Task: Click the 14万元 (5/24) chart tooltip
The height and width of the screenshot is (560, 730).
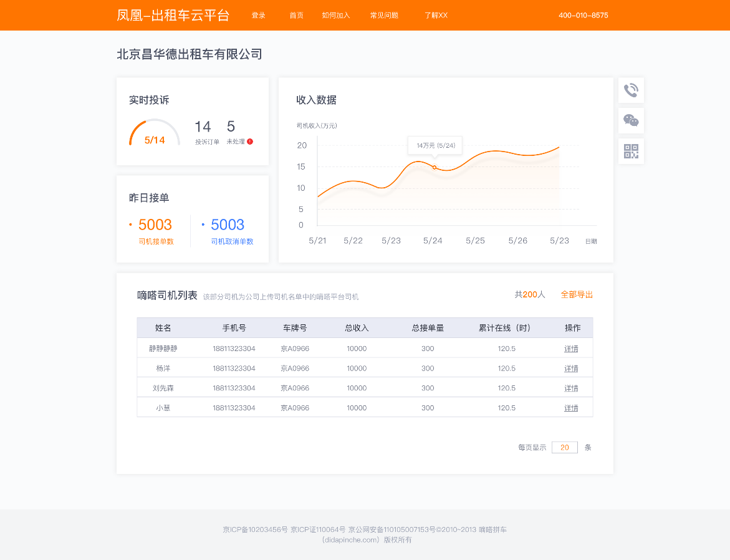Action: [435, 145]
